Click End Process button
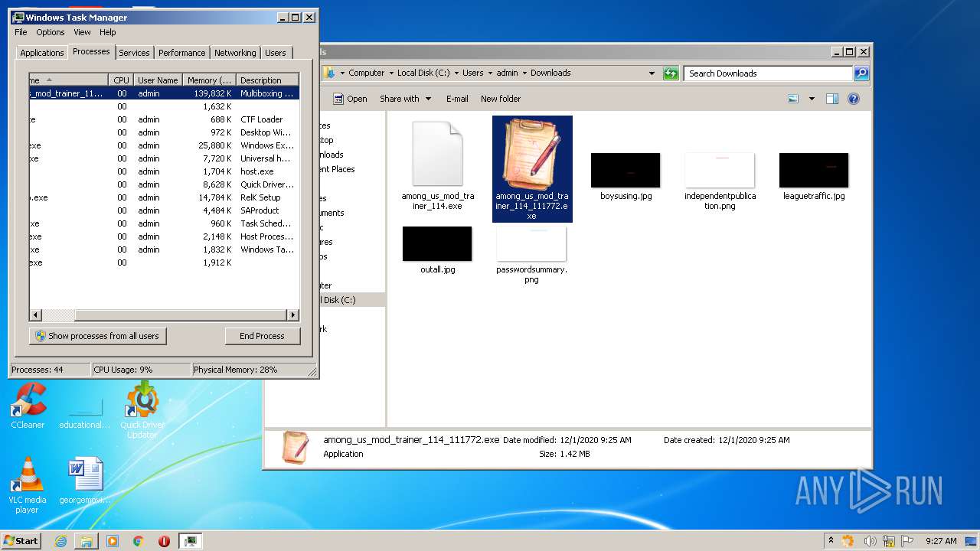This screenshot has height=551, width=980. 262,336
